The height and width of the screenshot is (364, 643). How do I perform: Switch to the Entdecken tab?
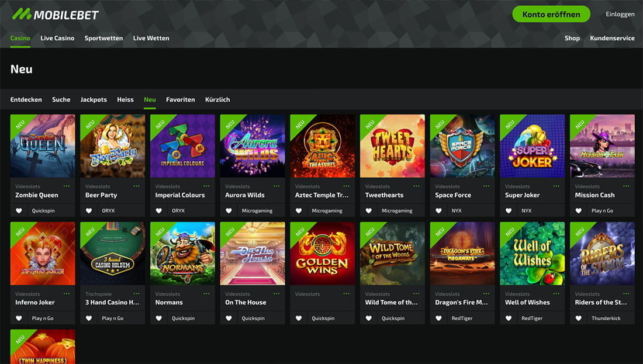[x=26, y=99]
